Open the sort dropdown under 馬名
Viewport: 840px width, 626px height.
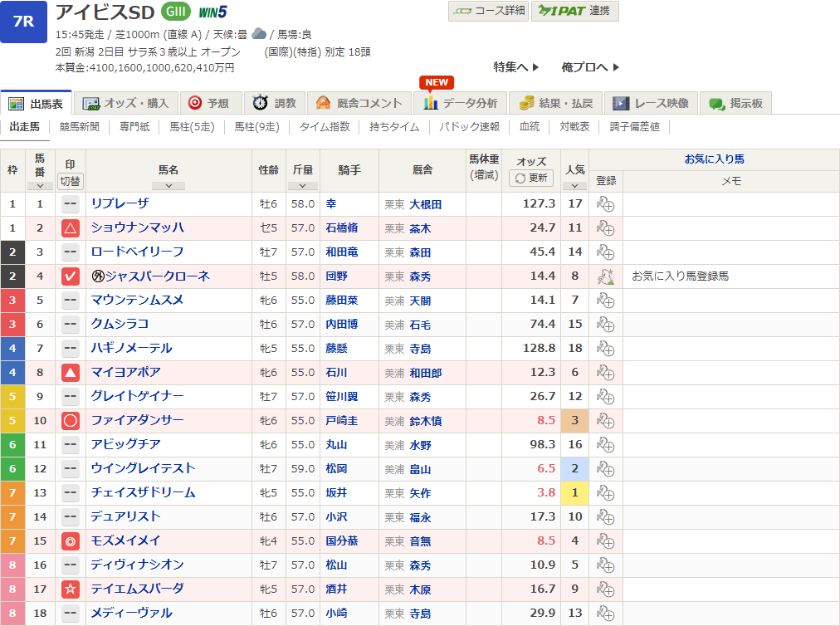169,186
